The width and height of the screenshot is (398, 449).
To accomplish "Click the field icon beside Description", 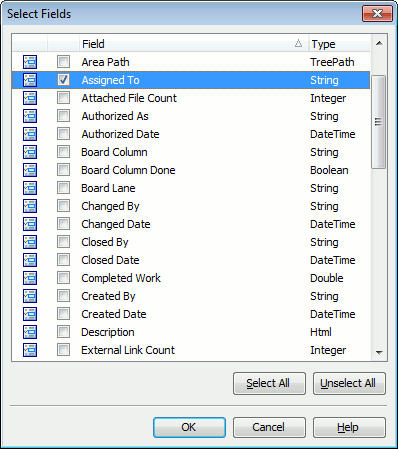I will (x=30, y=332).
